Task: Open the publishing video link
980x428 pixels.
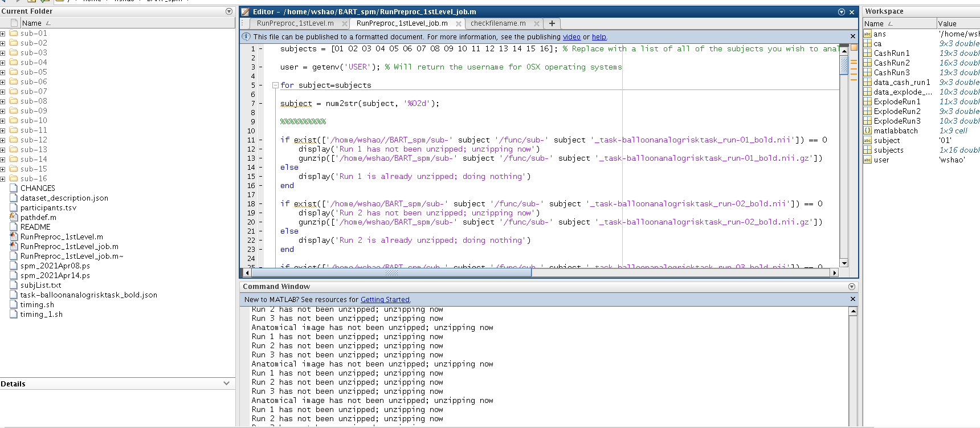Action: pyautogui.click(x=571, y=37)
